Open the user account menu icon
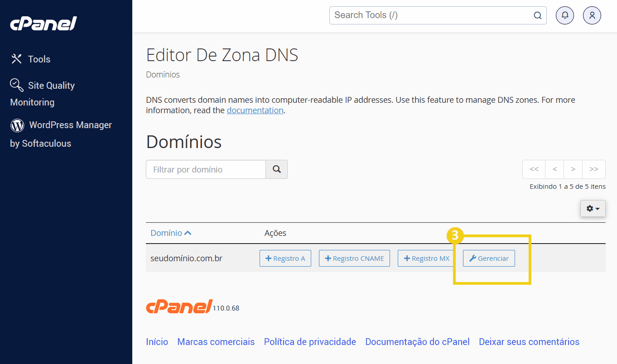The height and width of the screenshot is (364, 617). [592, 15]
